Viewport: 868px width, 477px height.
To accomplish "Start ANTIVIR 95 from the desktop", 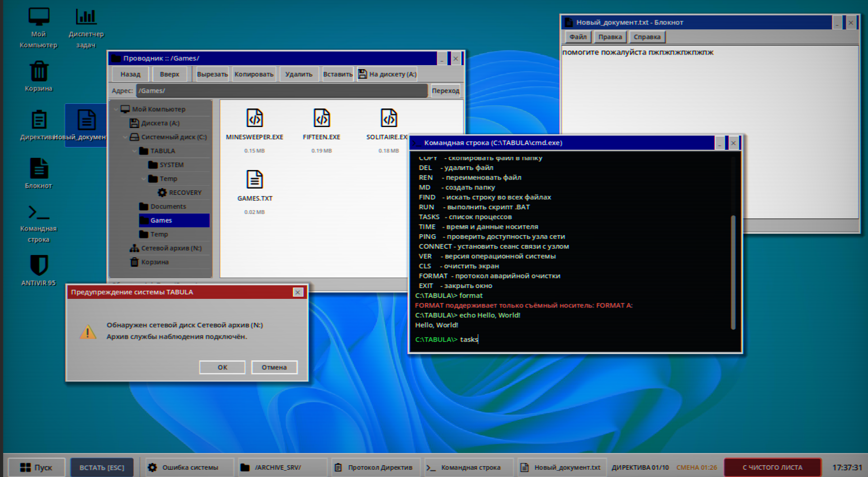I will [38, 270].
